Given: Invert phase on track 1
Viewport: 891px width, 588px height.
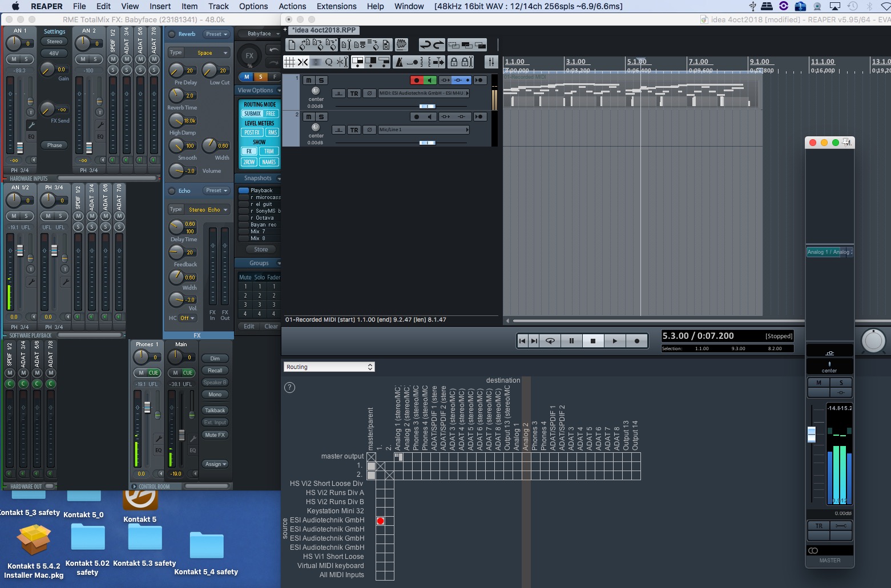Looking at the screenshot, I should click(x=369, y=94).
